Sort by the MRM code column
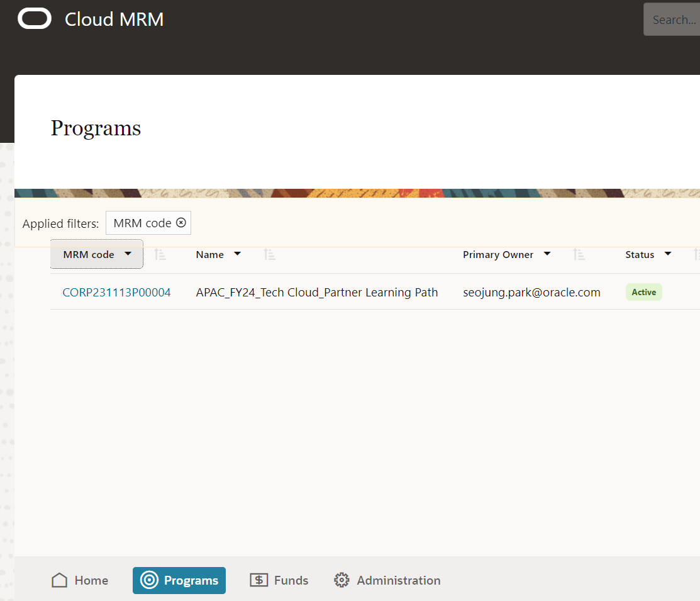This screenshot has height=601, width=700. pyautogui.click(x=160, y=254)
